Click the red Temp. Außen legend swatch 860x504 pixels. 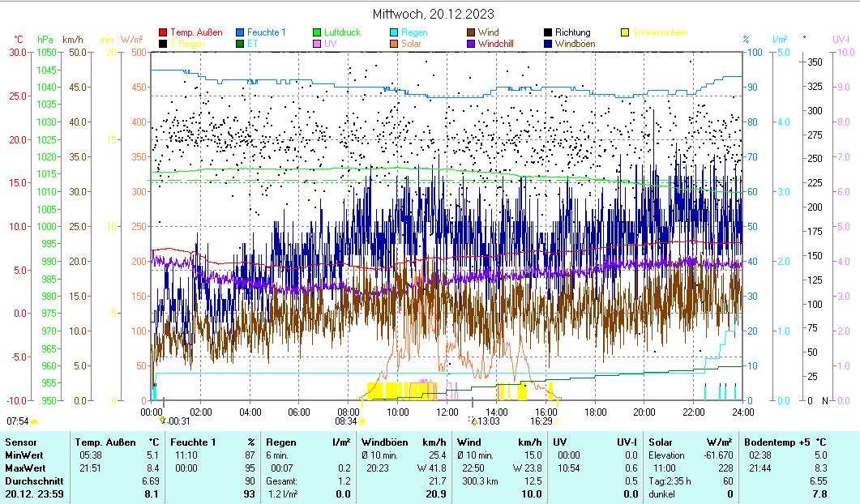[x=163, y=32]
